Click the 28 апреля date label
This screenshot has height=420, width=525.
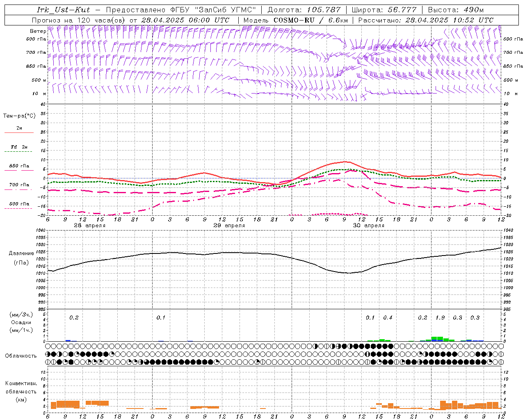pos(89,226)
